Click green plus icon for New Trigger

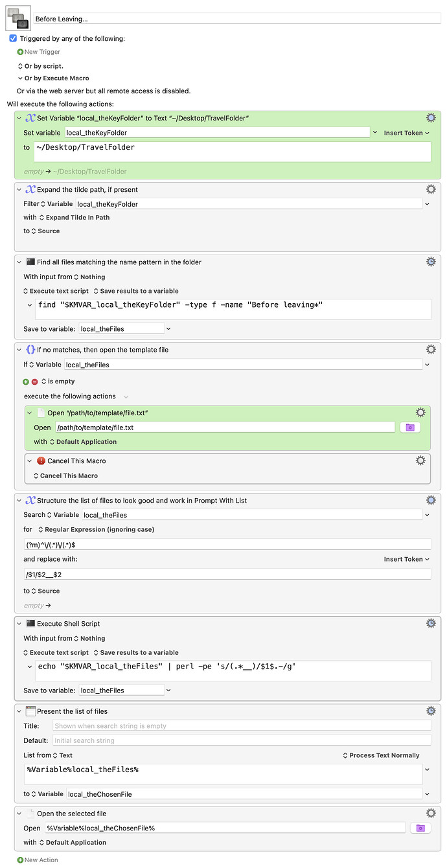(20, 52)
